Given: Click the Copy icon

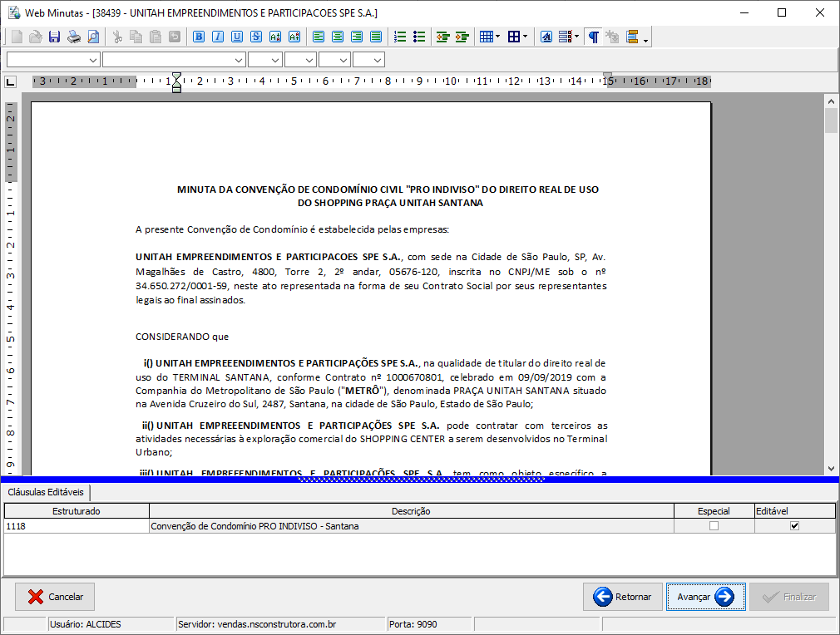Looking at the screenshot, I should (x=136, y=37).
